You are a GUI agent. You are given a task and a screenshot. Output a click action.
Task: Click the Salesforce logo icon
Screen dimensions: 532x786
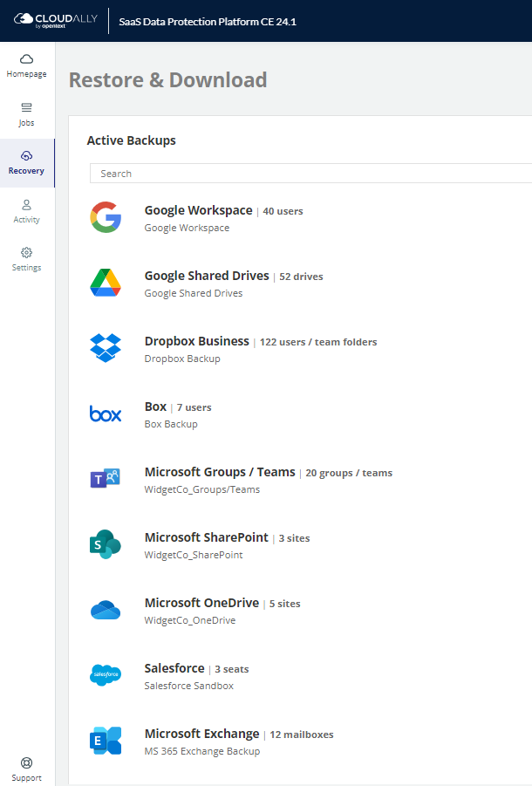coord(106,674)
